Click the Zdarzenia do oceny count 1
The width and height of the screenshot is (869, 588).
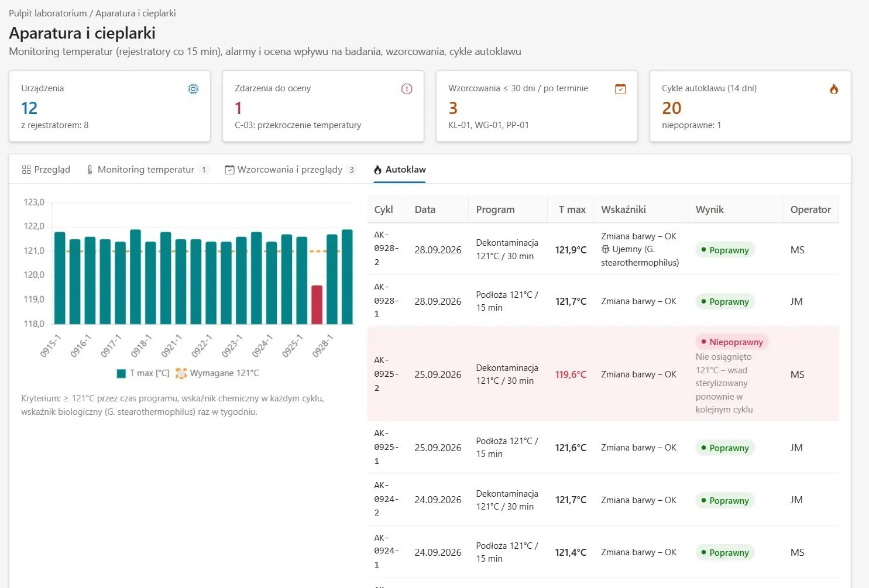(238, 108)
